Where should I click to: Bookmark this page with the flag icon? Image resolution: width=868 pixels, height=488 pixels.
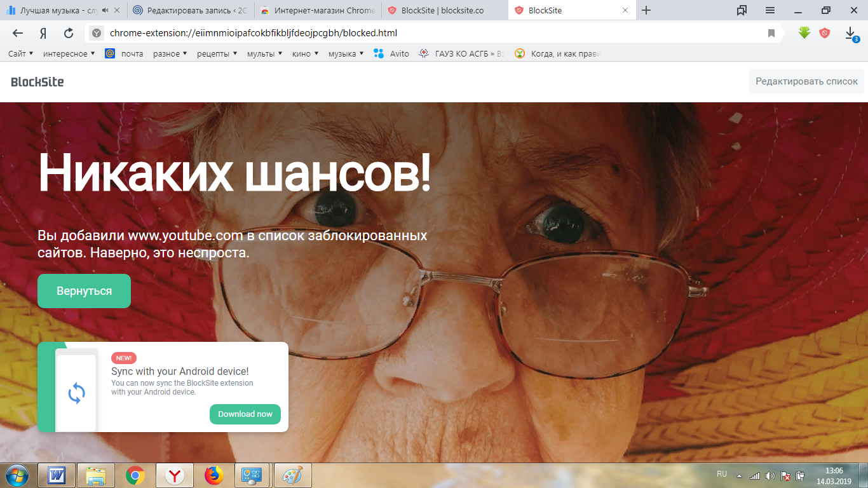click(771, 33)
